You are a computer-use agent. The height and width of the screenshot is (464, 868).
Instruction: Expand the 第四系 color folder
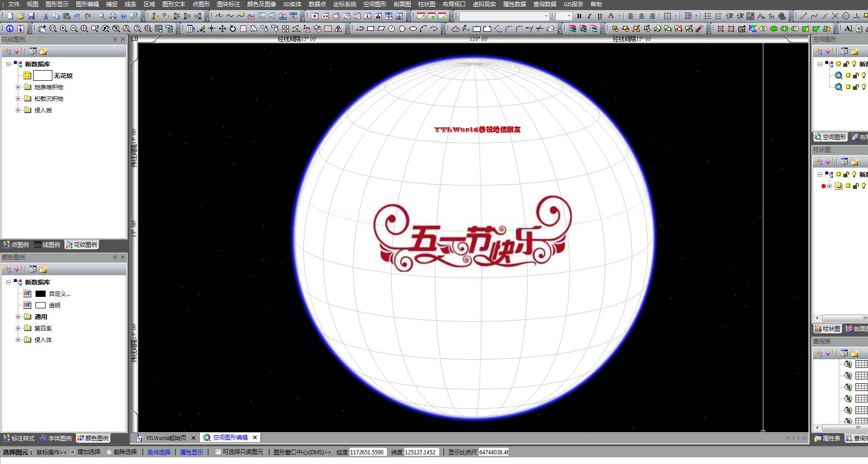18,329
